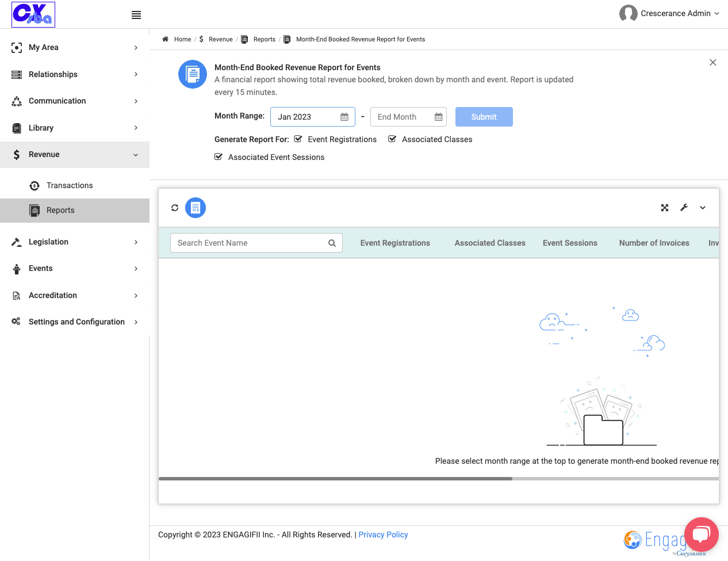Expand My Area chevron
The height and width of the screenshot is (561, 728).
[136, 48]
